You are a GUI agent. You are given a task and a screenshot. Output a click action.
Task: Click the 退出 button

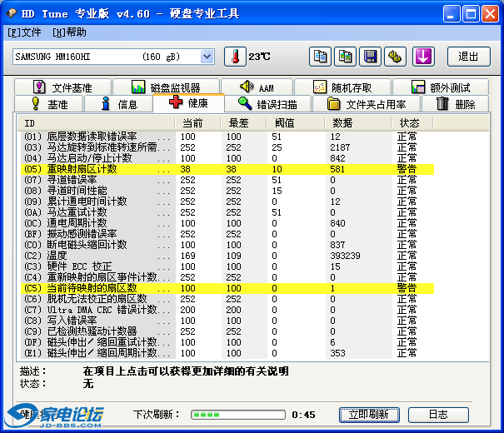[468, 57]
